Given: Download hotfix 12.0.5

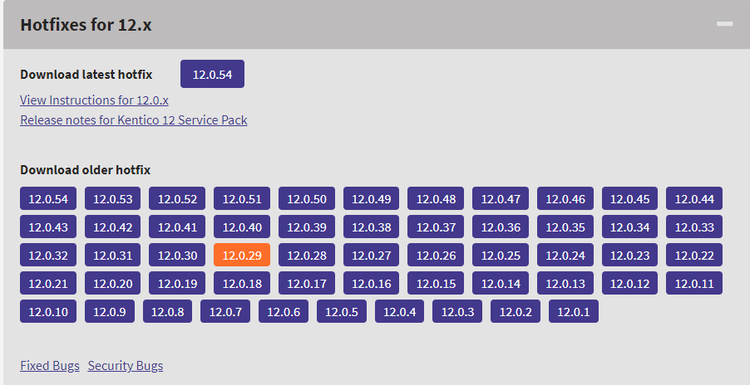Looking at the screenshot, I should [342, 311].
